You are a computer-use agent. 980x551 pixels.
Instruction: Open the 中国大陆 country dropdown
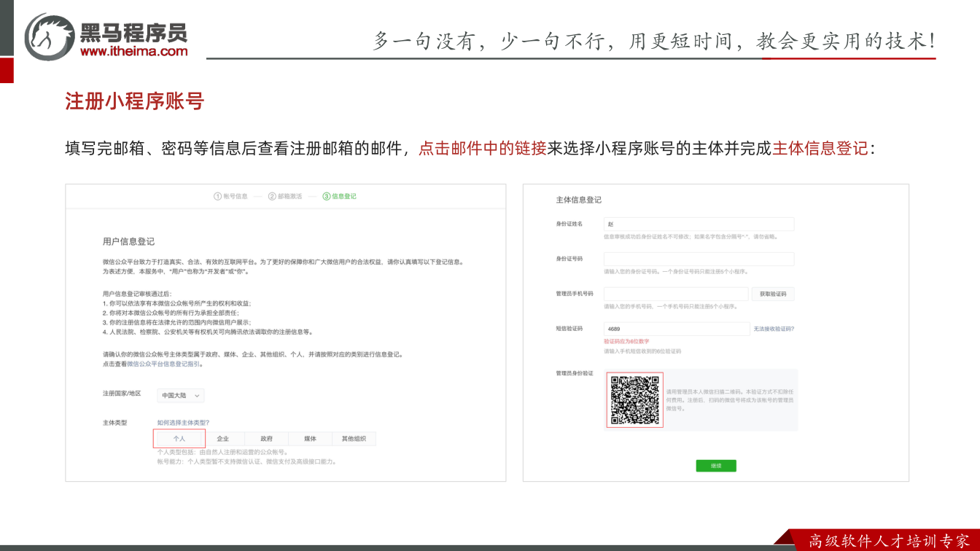tap(181, 395)
